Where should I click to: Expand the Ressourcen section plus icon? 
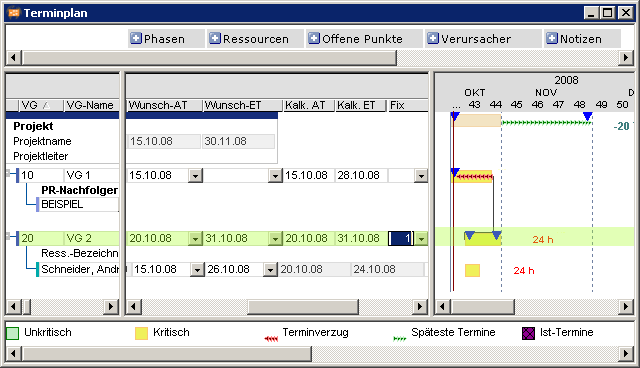pos(215,38)
